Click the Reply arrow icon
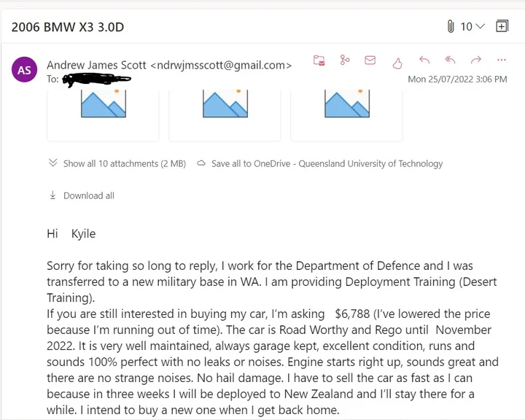This screenshot has height=420, width=525. (424, 61)
